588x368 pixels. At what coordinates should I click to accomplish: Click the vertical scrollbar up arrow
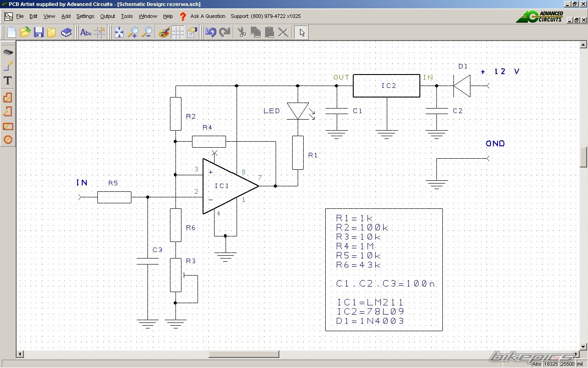583,45
